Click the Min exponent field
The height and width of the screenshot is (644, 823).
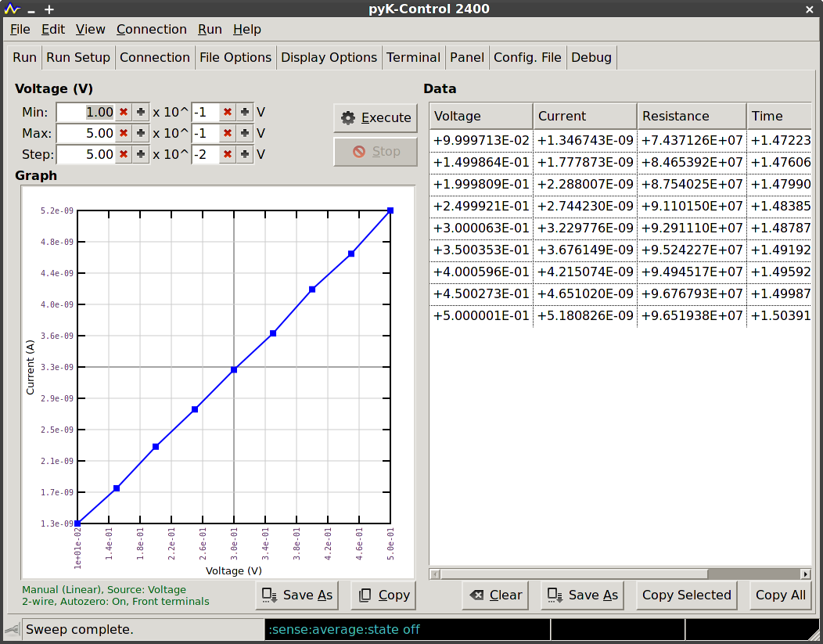pyautogui.click(x=205, y=113)
